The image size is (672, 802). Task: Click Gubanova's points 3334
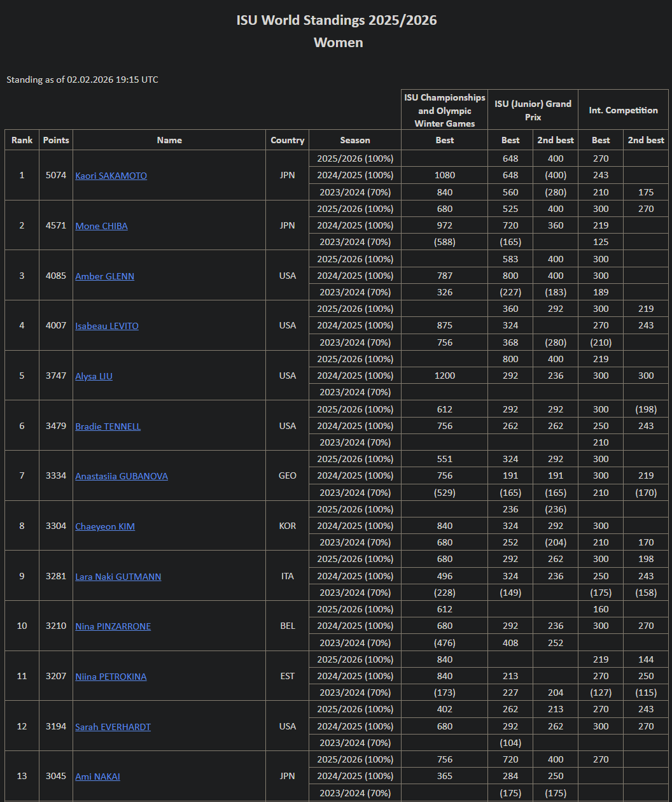(x=56, y=475)
